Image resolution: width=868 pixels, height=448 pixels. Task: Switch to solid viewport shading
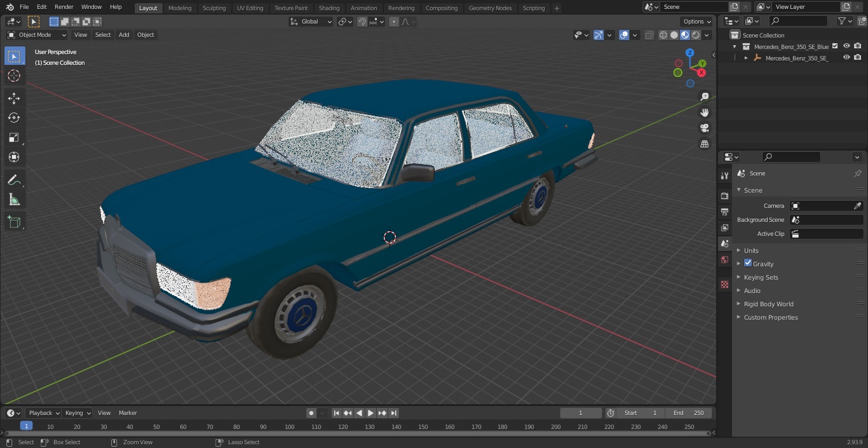coord(674,35)
